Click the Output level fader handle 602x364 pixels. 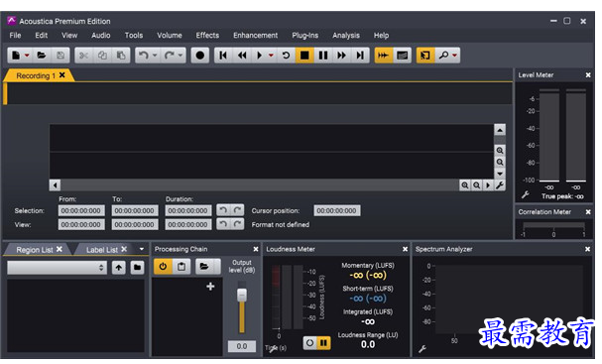(x=242, y=295)
